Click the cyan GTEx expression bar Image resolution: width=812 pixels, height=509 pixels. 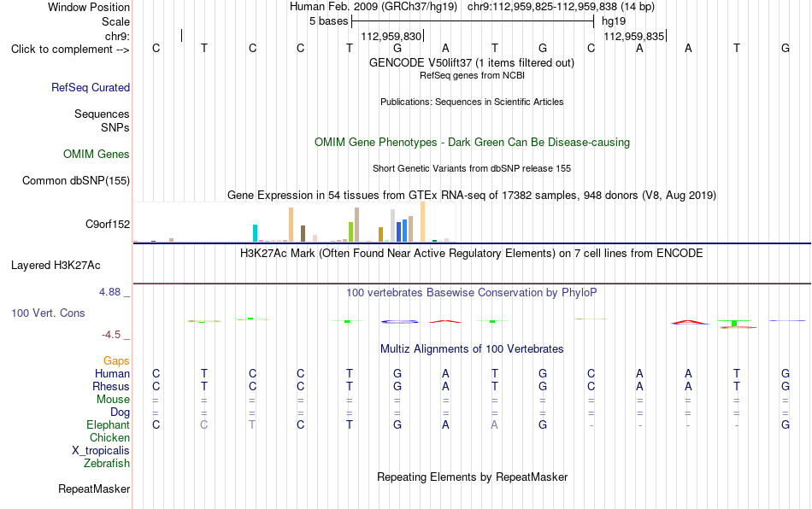(255, 233)
